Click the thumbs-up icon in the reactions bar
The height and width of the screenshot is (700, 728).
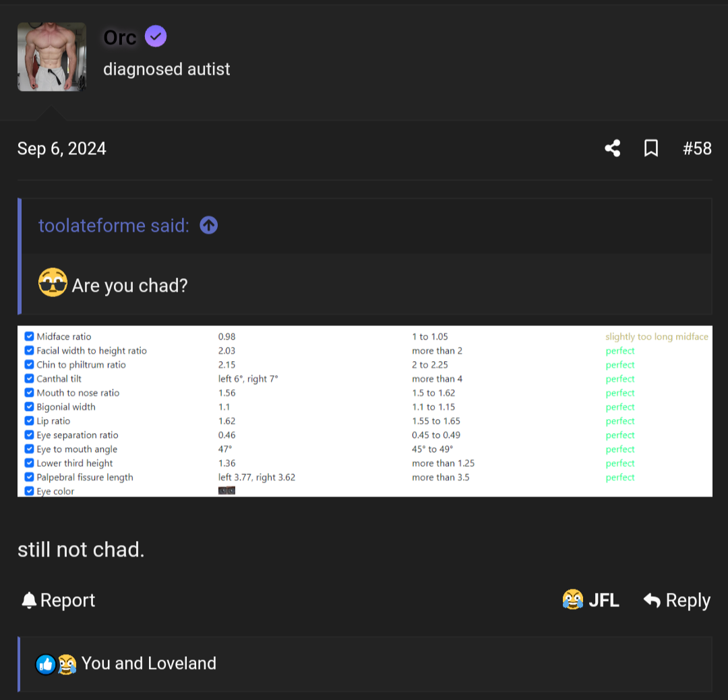coord(44,664)
